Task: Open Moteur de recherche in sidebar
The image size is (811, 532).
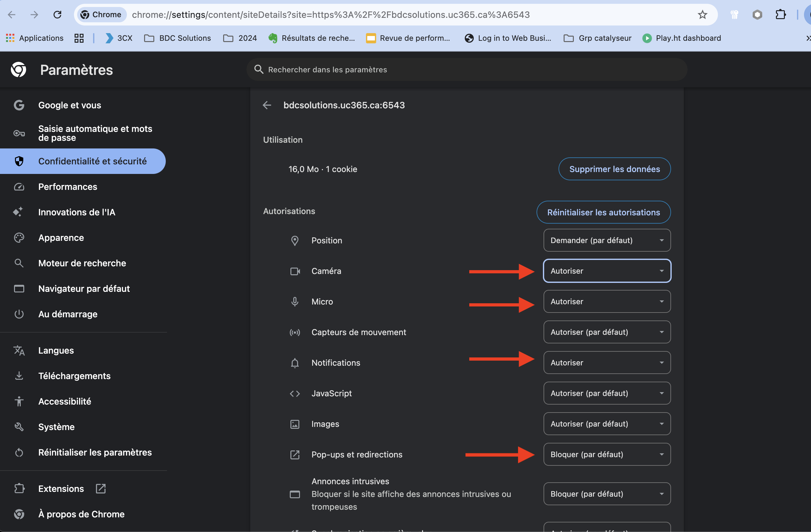Action: (x=82, y=263)
